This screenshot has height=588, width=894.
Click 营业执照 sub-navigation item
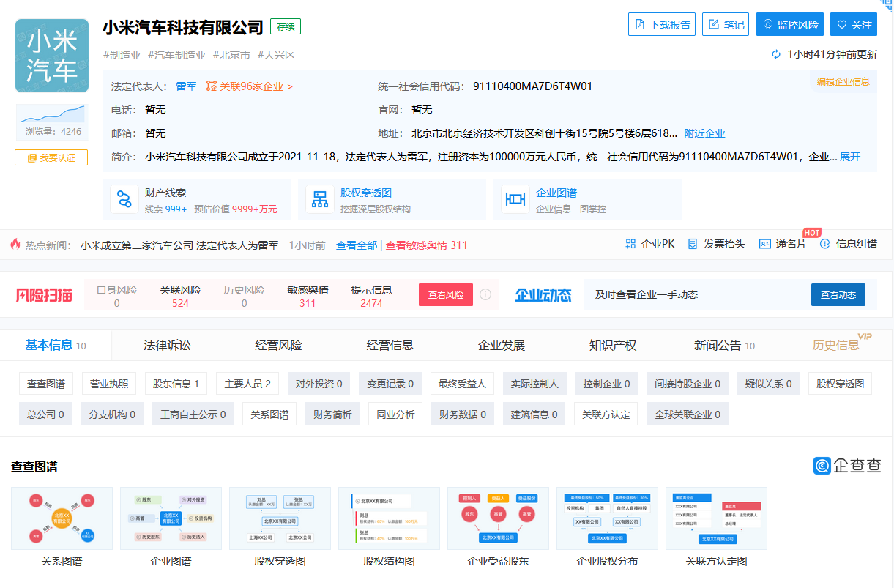pyautogui.click(x=109, y=384)
